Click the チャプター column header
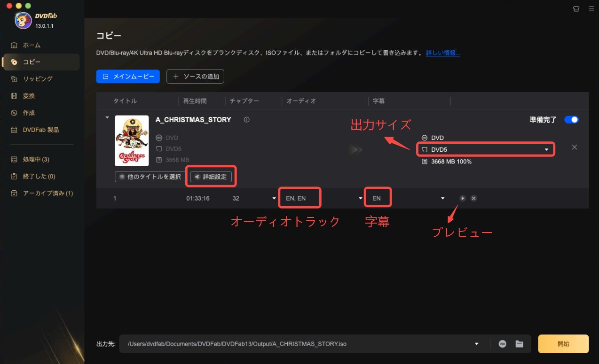Screen dimensions: 599x364 244,101
